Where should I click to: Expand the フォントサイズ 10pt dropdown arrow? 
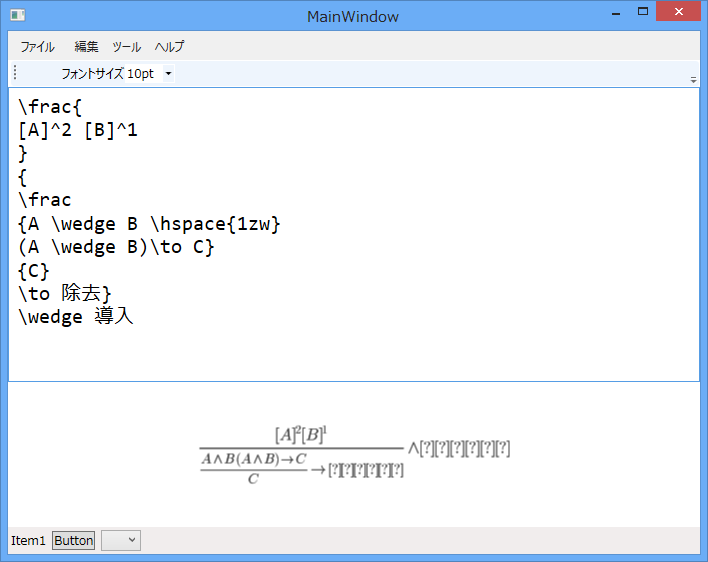point(168,74)
